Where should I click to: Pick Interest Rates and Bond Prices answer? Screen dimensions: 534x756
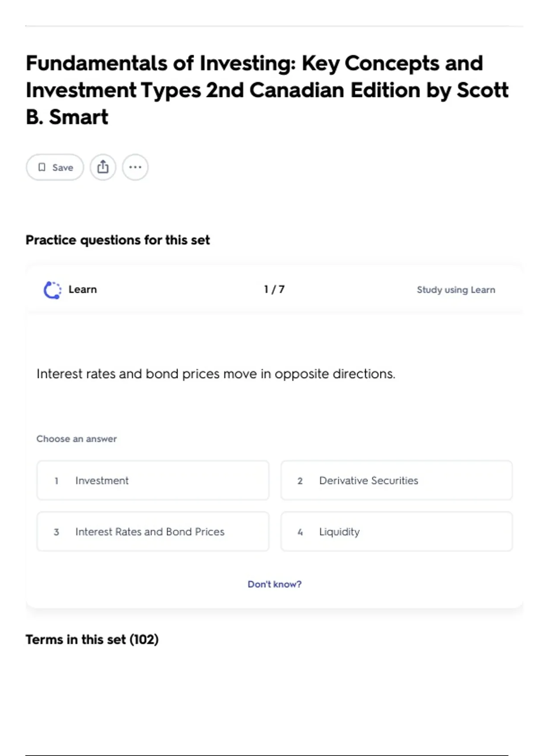click(153, 531)
